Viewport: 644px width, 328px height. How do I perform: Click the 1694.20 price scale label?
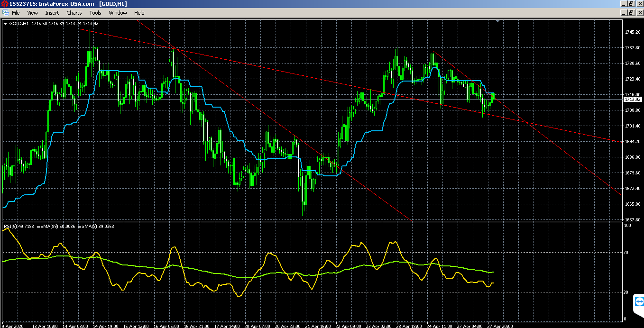pyautogui.click(x=633, y=142)
